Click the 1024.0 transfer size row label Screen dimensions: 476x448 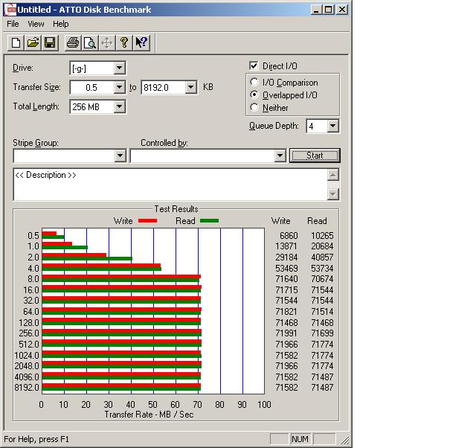pos(27,356)
